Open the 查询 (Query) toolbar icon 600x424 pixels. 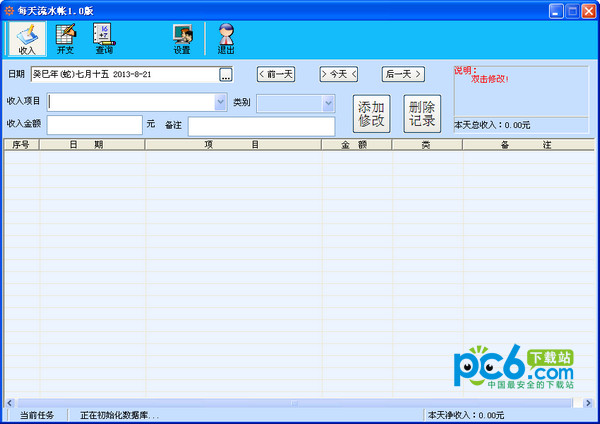click(104, 38)
